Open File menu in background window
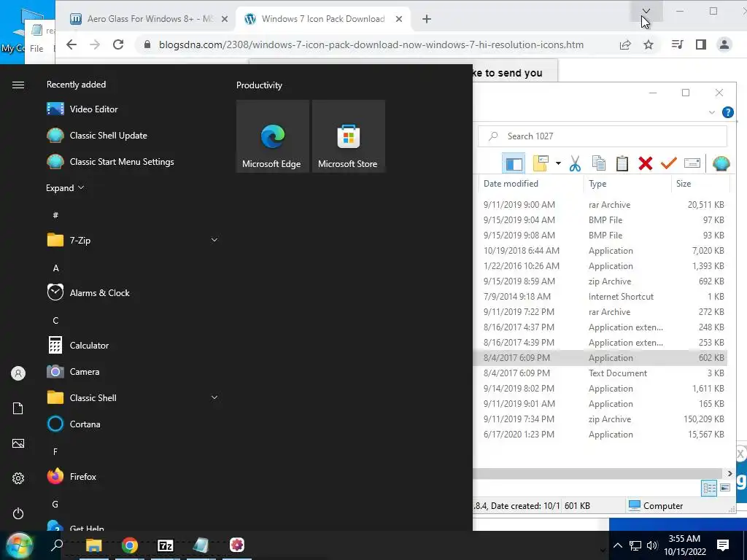 pyautogui.click(x=36, y=49)
